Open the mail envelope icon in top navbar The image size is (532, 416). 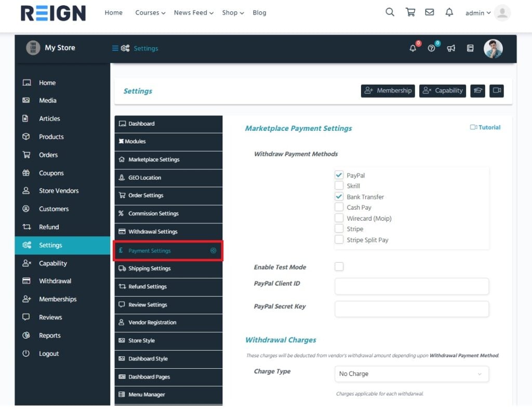430,12
